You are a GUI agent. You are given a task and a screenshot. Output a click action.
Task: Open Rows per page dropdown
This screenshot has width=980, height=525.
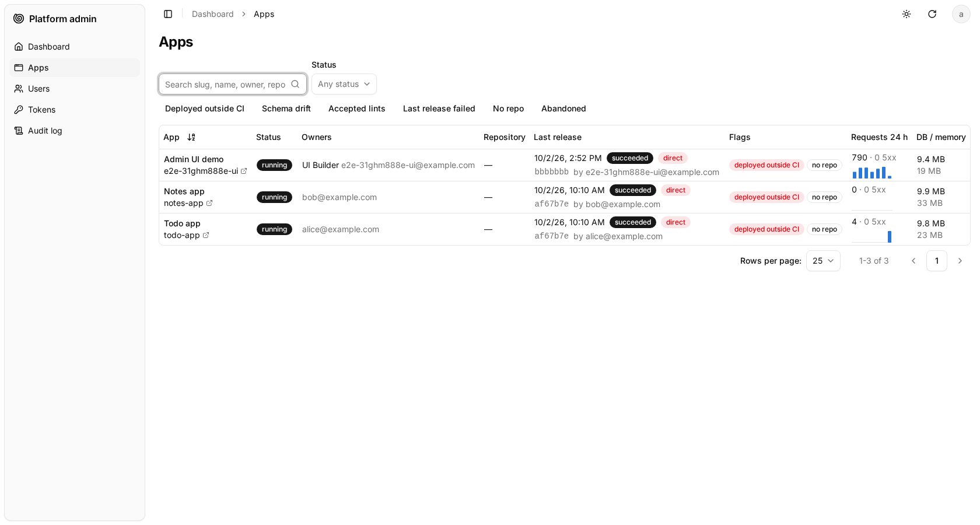point(823,261)
